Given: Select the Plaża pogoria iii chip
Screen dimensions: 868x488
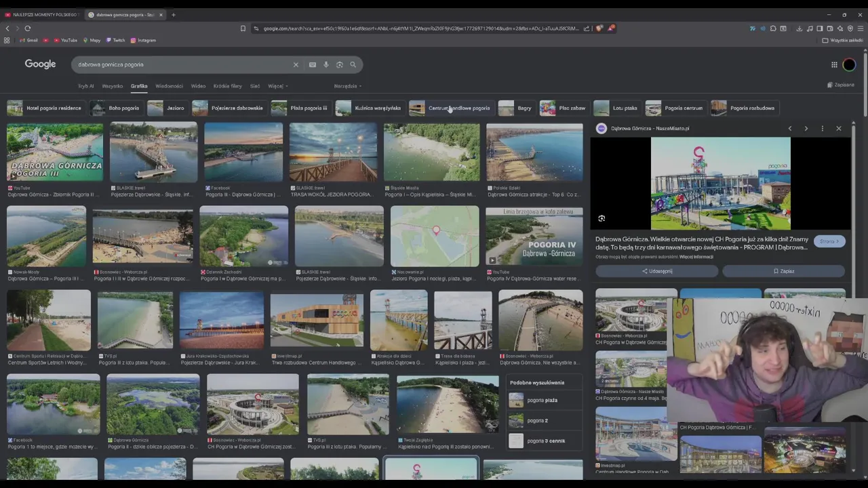Looking at the screenshot, I should [300, 108].
